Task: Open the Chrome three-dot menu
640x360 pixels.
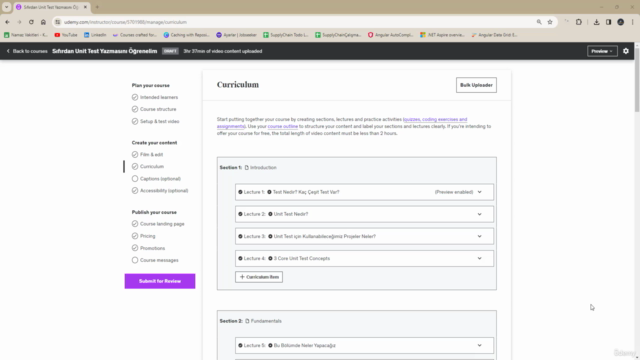Action: (633, 22)
